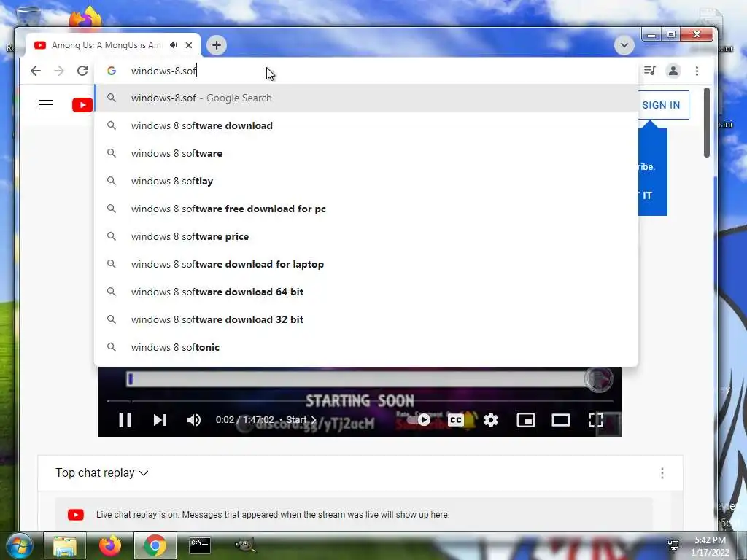Select 'windows-8.sof - Google Search' suggestion
Image resolution: width=747 pixels, height=560 pixels.
coord(366,98)
